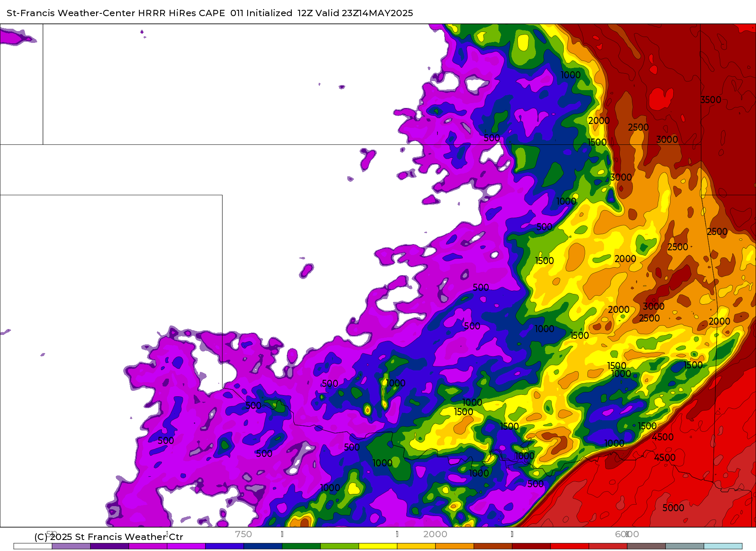Click the '5000' contour label on the map
This screenshot has width=756, height=551.
[x=673, y=508]
